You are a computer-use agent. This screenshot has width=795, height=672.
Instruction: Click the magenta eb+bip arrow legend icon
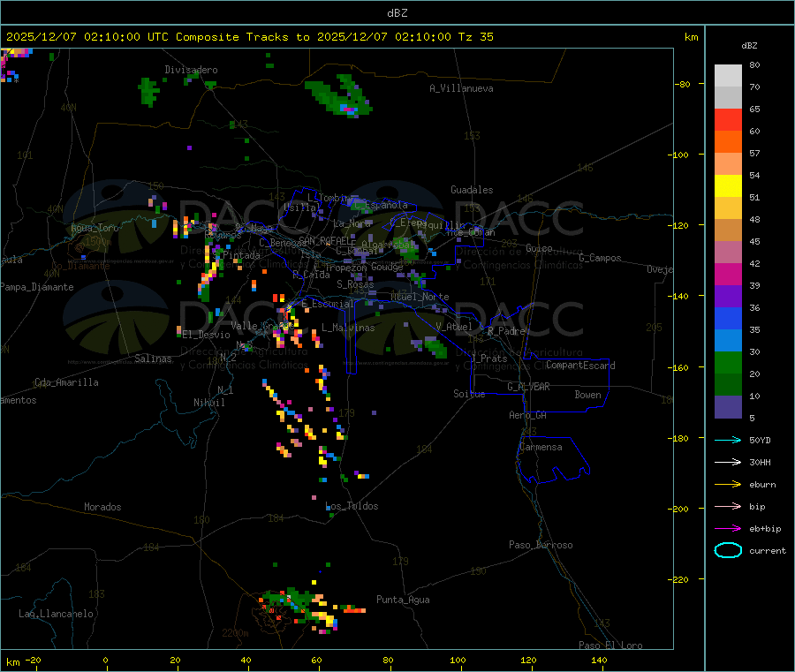[728, 529]
